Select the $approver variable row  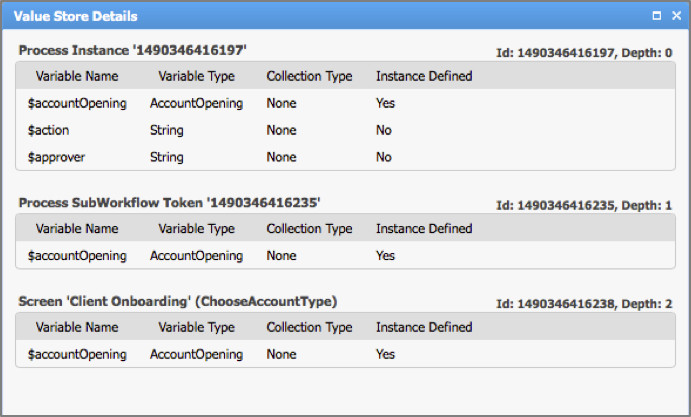point(57,157)
